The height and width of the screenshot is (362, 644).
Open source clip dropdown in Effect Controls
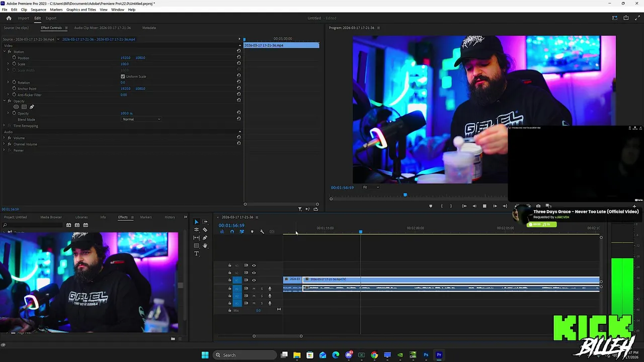point(58,39)
